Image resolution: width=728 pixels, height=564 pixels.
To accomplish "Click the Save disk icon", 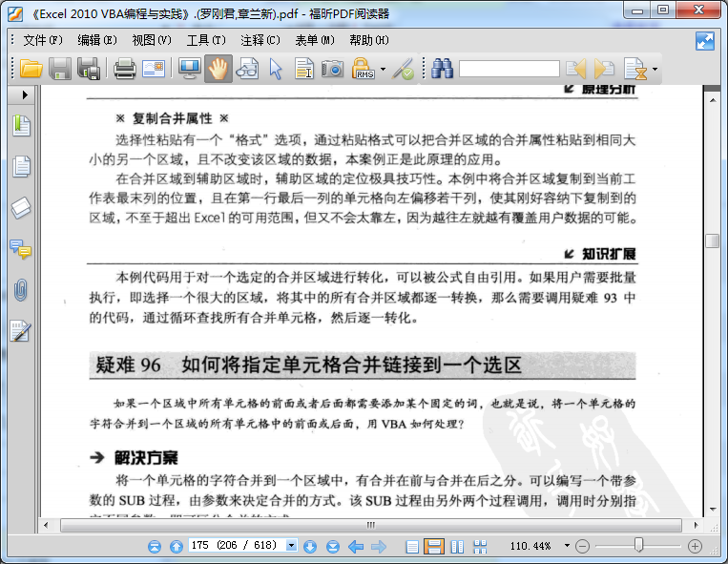I will click(x=60, y=69).
